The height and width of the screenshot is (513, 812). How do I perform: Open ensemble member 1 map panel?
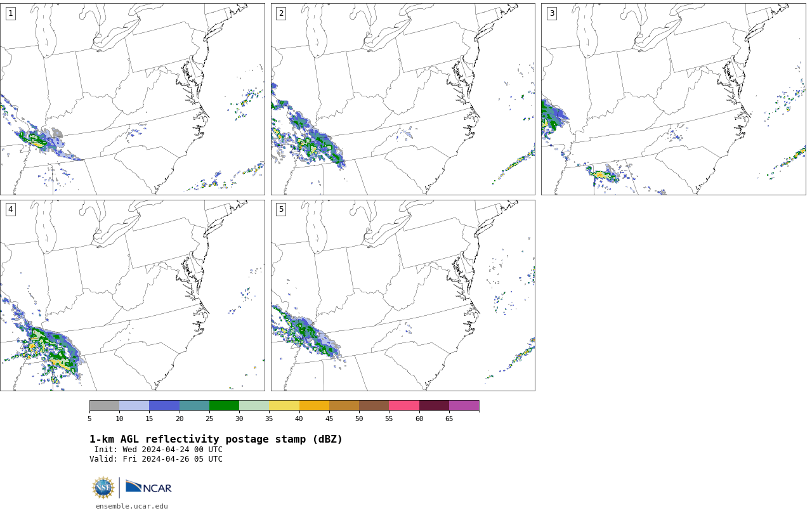click(132, 99)
